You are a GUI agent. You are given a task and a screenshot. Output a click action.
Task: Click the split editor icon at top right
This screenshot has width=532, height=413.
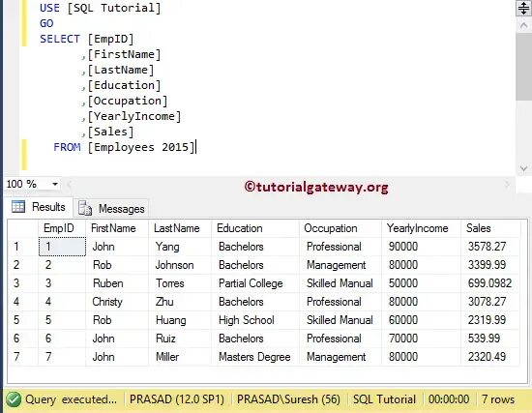tap(524, 8)
